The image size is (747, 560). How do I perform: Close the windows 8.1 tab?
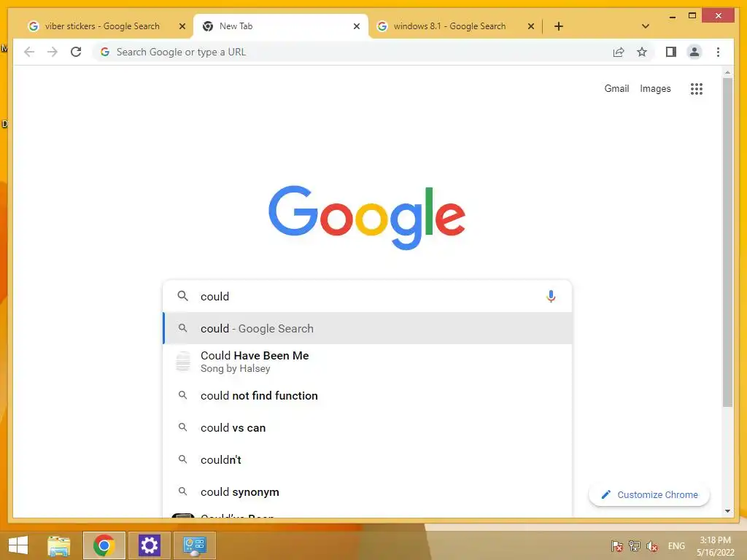click(x=531, y=26)
